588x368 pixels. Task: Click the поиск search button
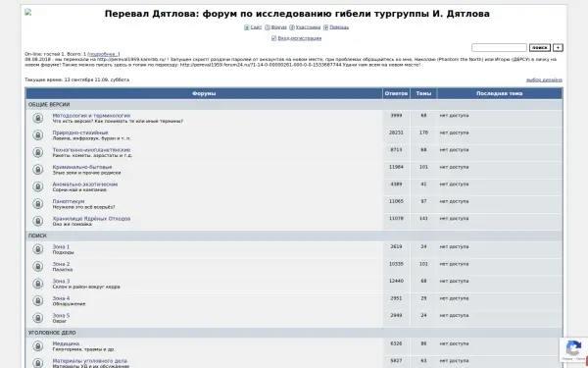[540, 48]
